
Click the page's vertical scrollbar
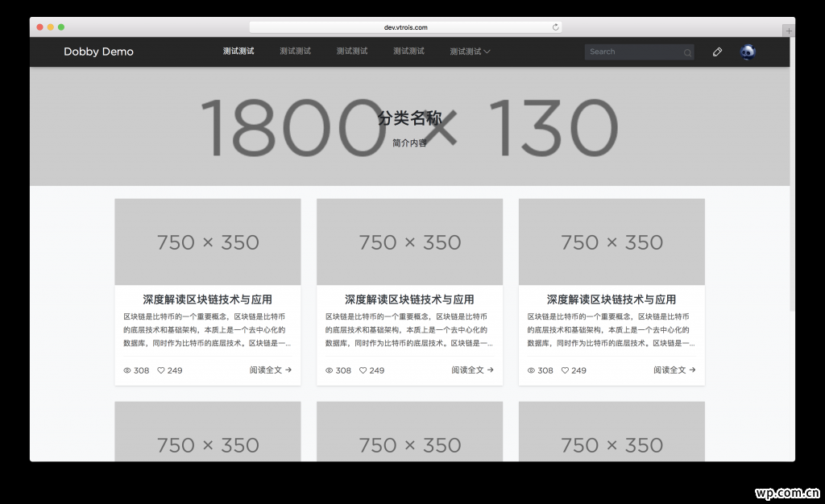(793, 173)
